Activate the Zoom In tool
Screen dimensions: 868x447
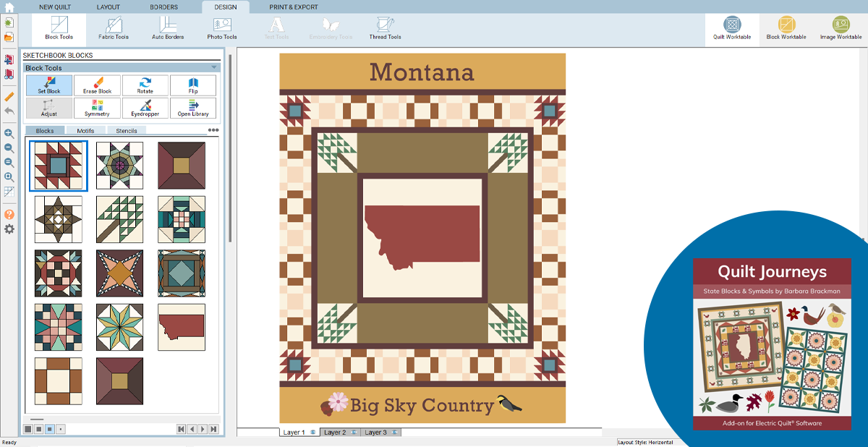point(7,134)
